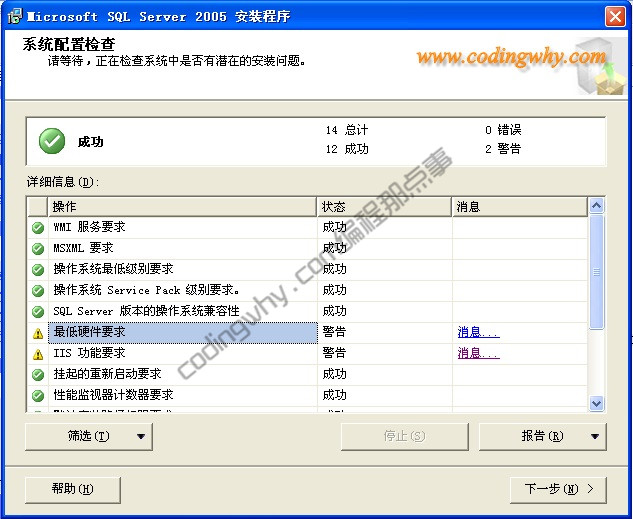Click the vertical scrollbar thumb in the details list
The height and width of the screenshot is (519, 633).
[x=596, y=272]
